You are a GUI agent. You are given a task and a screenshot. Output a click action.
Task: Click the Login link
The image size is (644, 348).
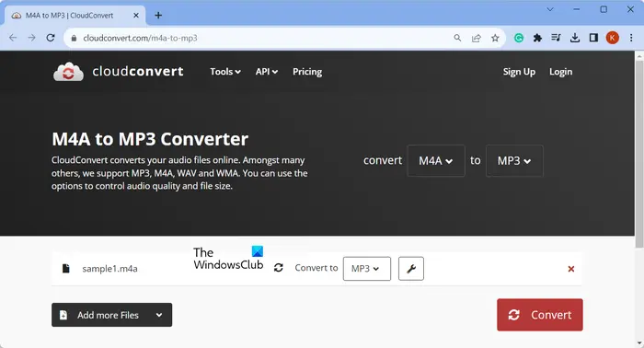[x=560, y=72]
